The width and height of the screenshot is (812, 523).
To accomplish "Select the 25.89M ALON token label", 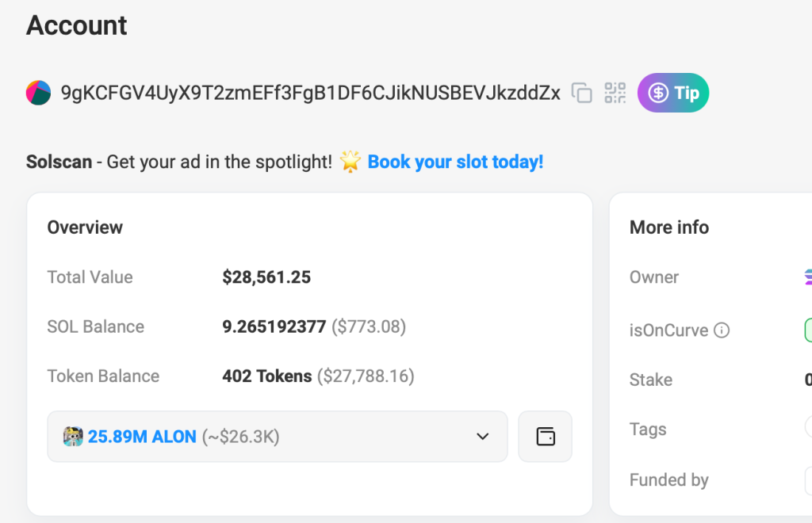I will pos(142,437).
